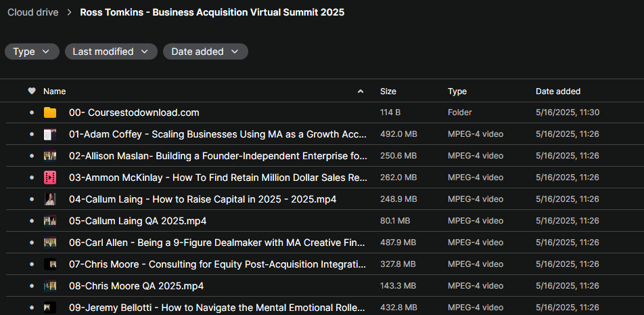Click the 114 B size of the Coursestodownload folder

tap(390, 112)
